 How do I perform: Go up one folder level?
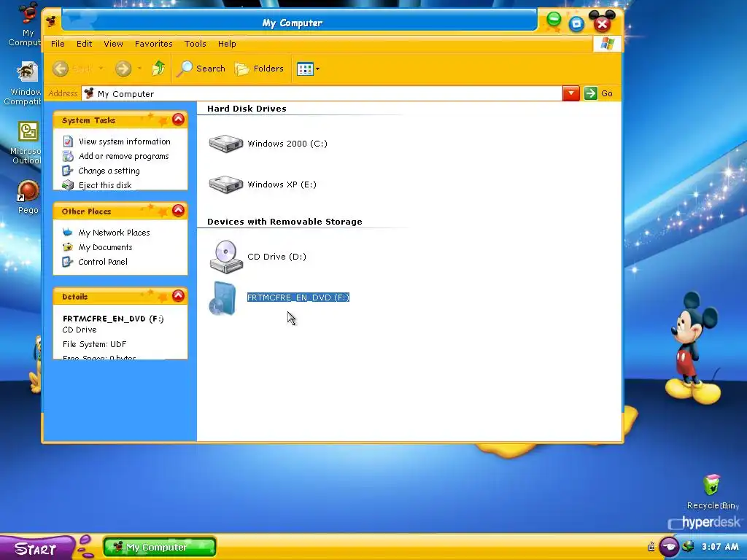tap(158, 69)
